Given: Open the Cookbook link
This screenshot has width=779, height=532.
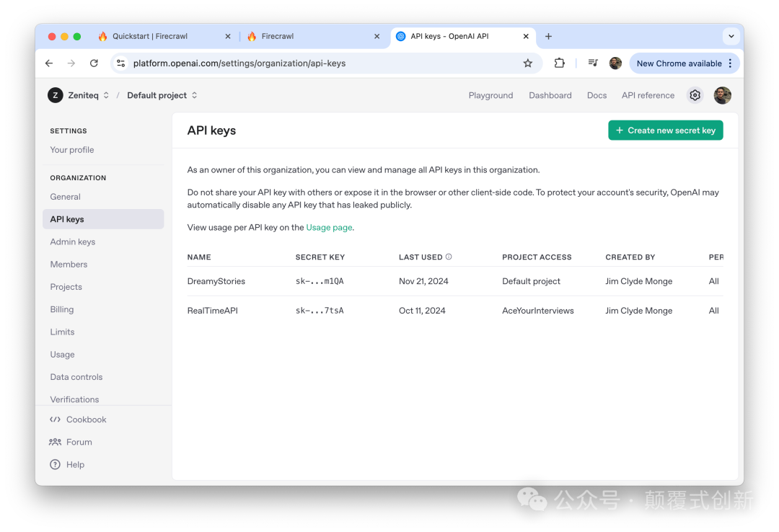Looking at the screenshot, I should pyautogui.click(x=78, y=420).
